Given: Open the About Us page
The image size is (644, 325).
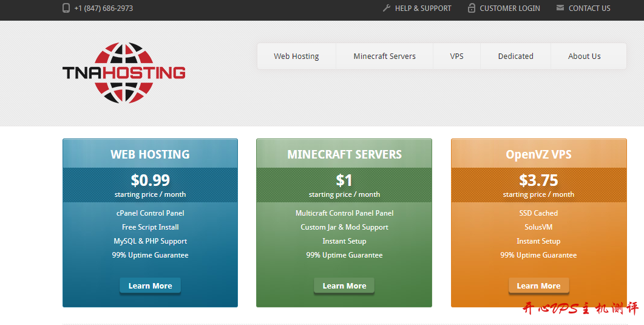Looking at the screenshot, I should [584, 56].
